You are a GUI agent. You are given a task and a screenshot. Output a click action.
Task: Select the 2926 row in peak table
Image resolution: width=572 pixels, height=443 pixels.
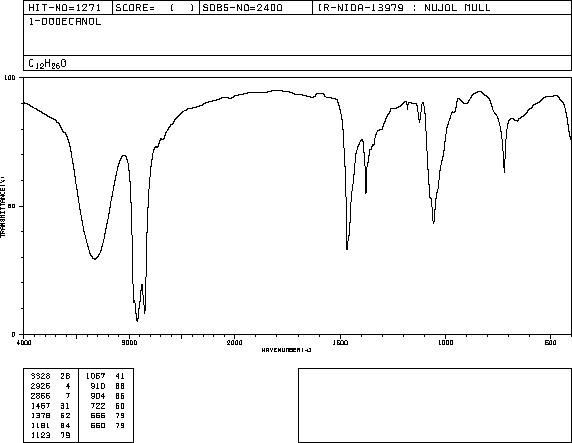[51, 386]
